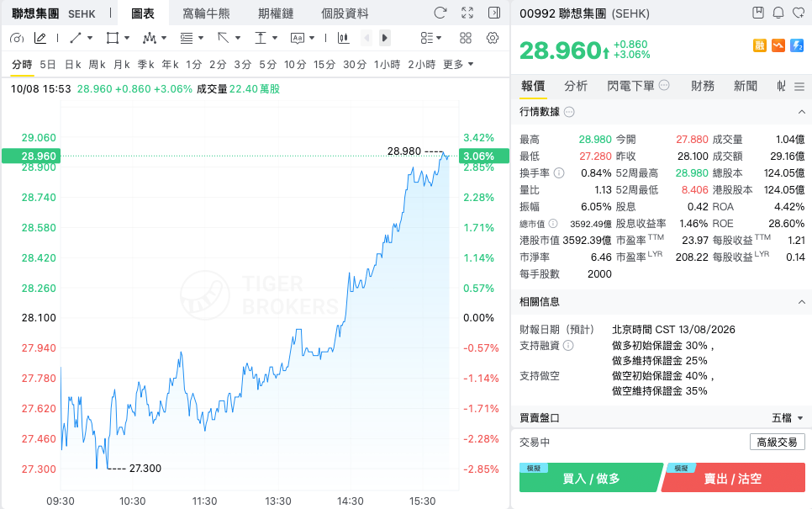Open the wave pattern dropdown arrow
The width and height of the screenshot is (812, 509).
tap(164, 38)
